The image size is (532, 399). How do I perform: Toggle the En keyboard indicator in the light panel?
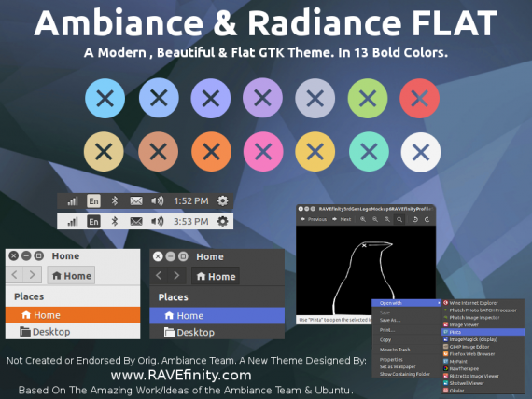93,222
